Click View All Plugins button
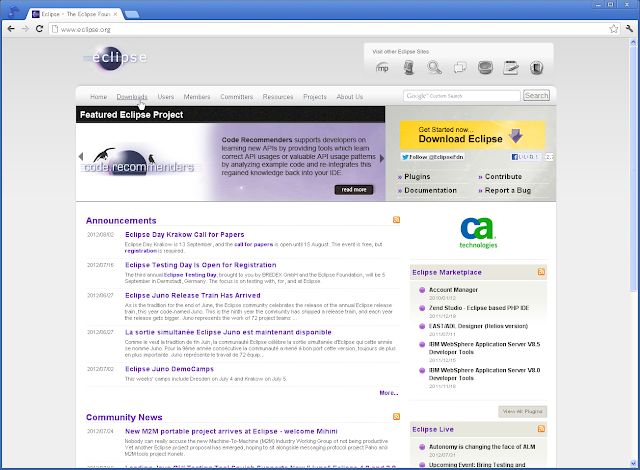The image size is (640, 470). tap(522, 412)
